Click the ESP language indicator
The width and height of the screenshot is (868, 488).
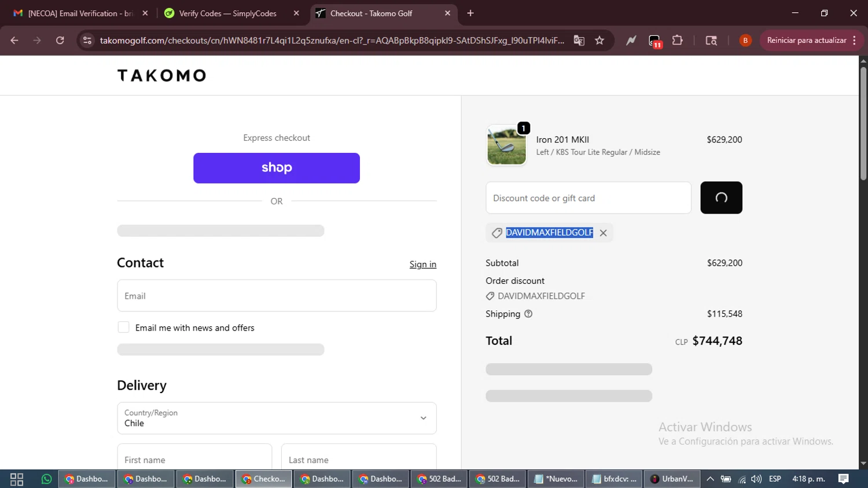(775, 479)
